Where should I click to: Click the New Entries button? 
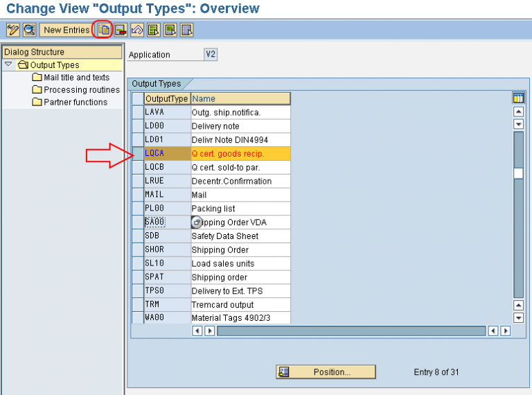coord(66,30)
